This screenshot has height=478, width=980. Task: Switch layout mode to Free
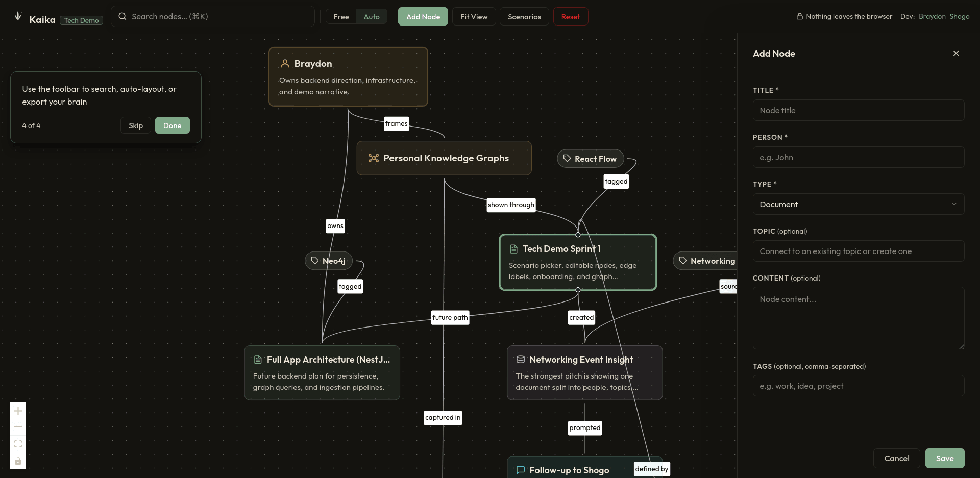[x=341, y=16]
